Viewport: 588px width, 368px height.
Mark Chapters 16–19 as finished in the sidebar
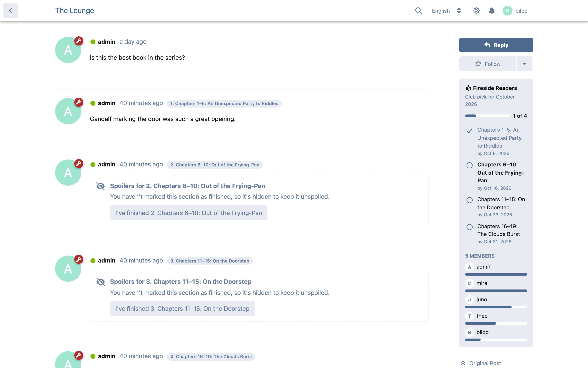(469, 227)
